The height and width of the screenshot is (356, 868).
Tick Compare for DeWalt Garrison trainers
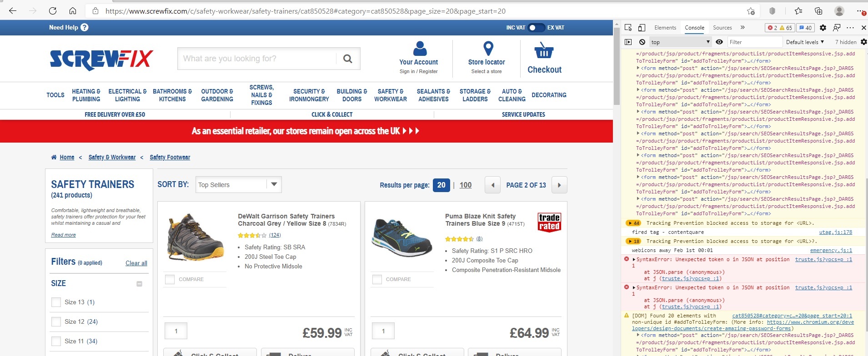pyautogui.click(x=170, y=279)
